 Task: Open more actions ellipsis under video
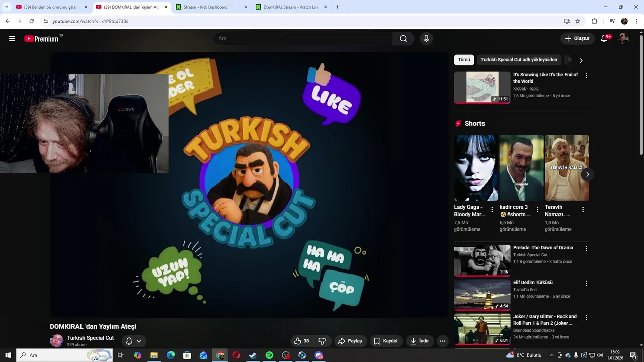443,341
